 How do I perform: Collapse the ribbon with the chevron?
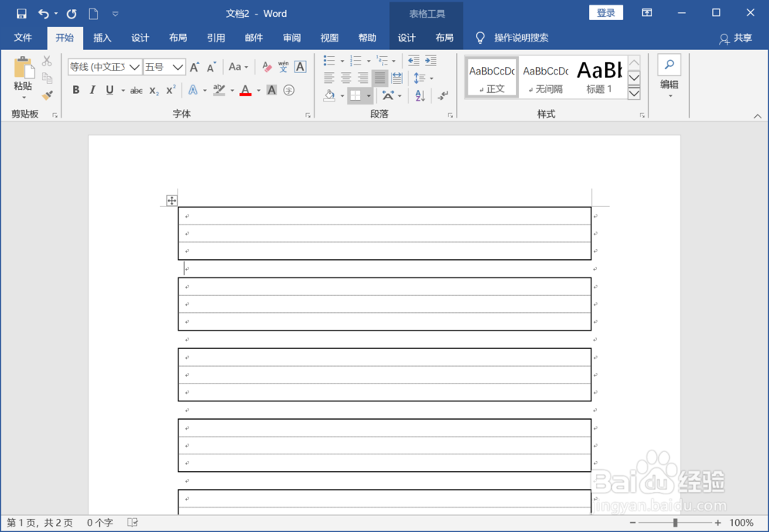tap(757, 116)
